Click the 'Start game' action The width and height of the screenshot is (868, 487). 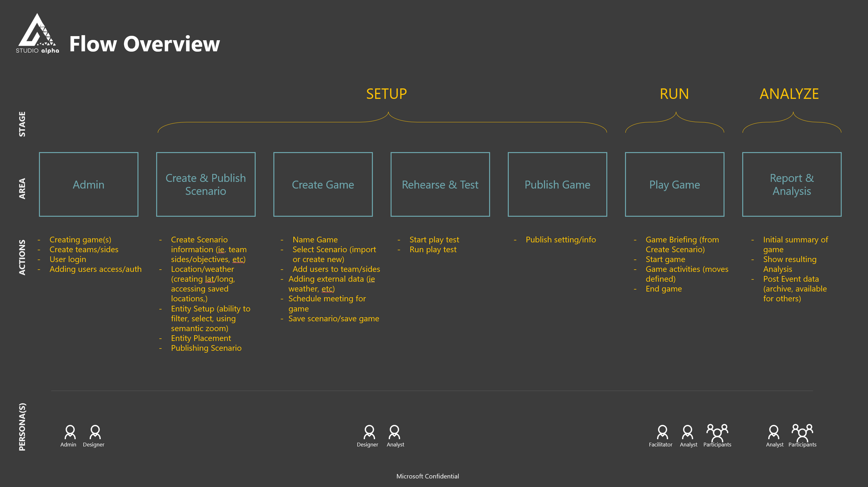click(666, 259)
